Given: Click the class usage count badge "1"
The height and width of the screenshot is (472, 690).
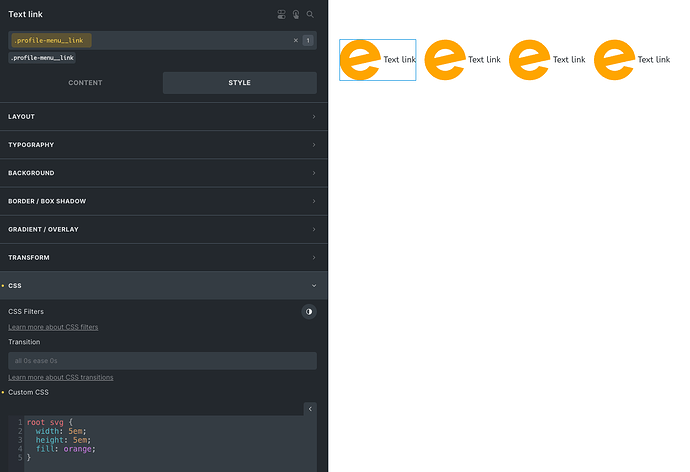Looking at the screenshot, I should [308, 40].
